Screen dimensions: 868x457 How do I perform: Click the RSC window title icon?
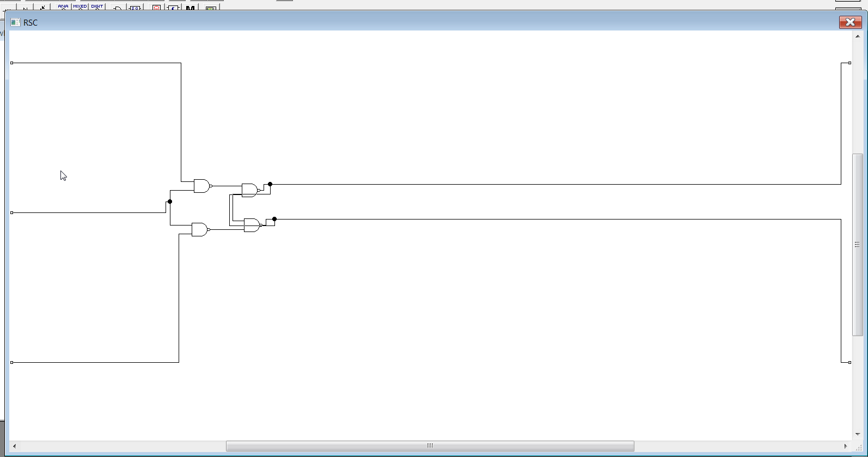[15, 22]
